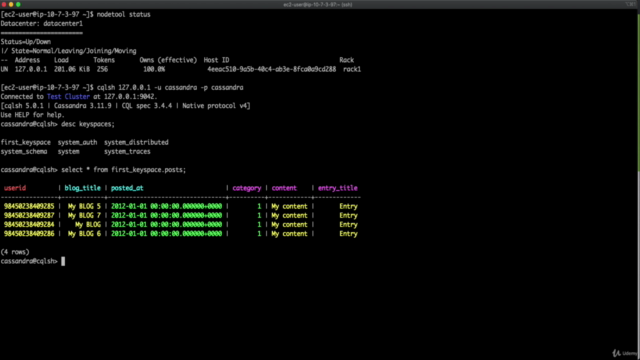This screenshot has width=640, height=360.
Task: Click the 'Owns (effective)' column header
Action: 168,60
